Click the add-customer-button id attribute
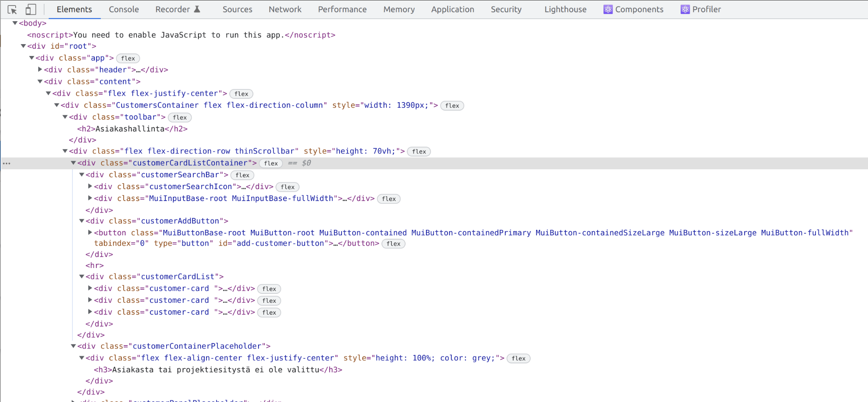The width and height of the screenshot is (868, 402). (273, 243)
